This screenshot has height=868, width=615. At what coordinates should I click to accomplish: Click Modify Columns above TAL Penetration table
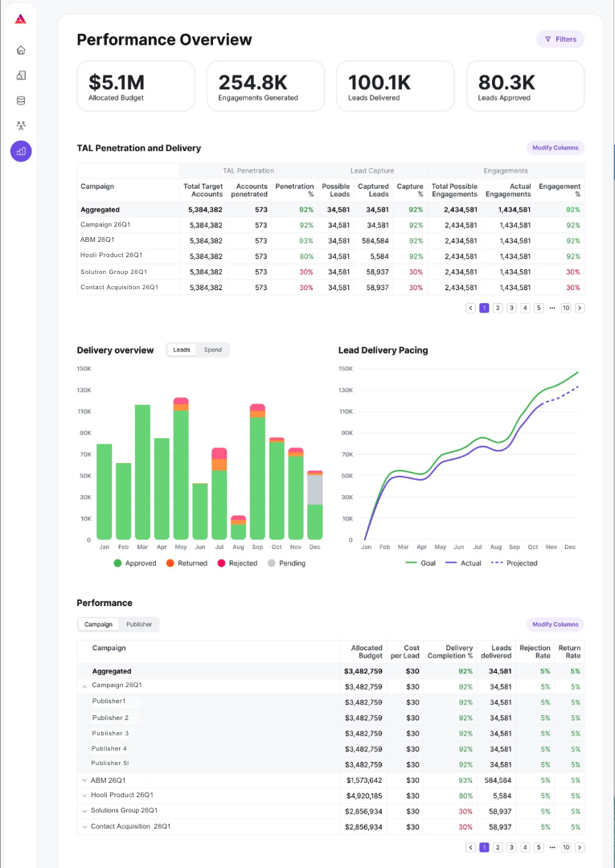pyautogui.click(x=556, y=148)
